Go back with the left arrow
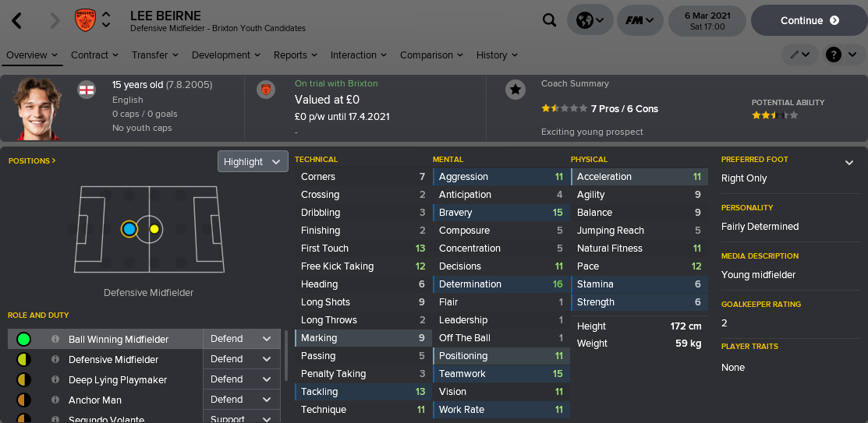This screenshot has width=868, height=423. click(x=17, y=21)
